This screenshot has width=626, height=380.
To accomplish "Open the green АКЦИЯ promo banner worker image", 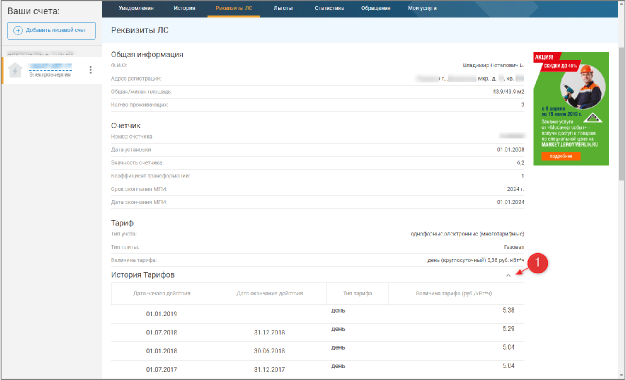I will 583,87.
